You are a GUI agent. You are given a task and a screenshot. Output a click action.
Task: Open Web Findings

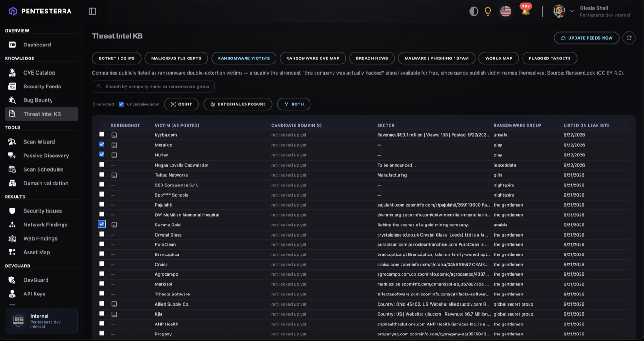coord(41,238)
